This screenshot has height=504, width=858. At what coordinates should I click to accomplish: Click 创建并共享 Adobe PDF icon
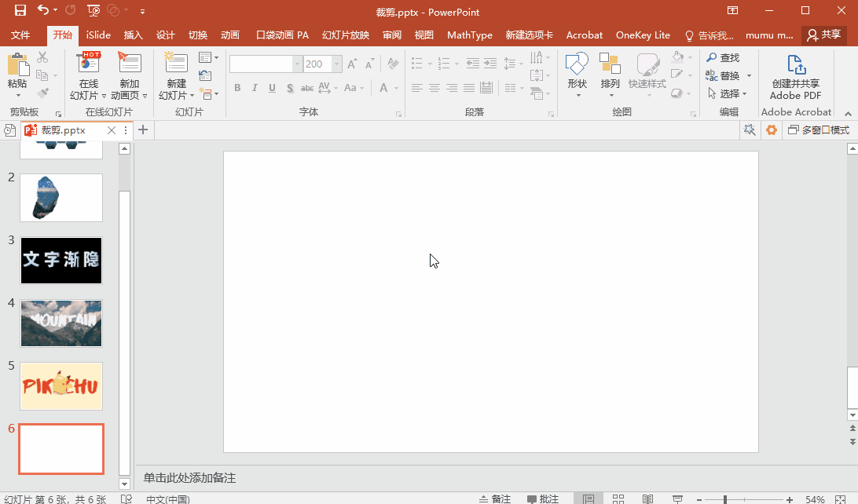click(795, 66)
